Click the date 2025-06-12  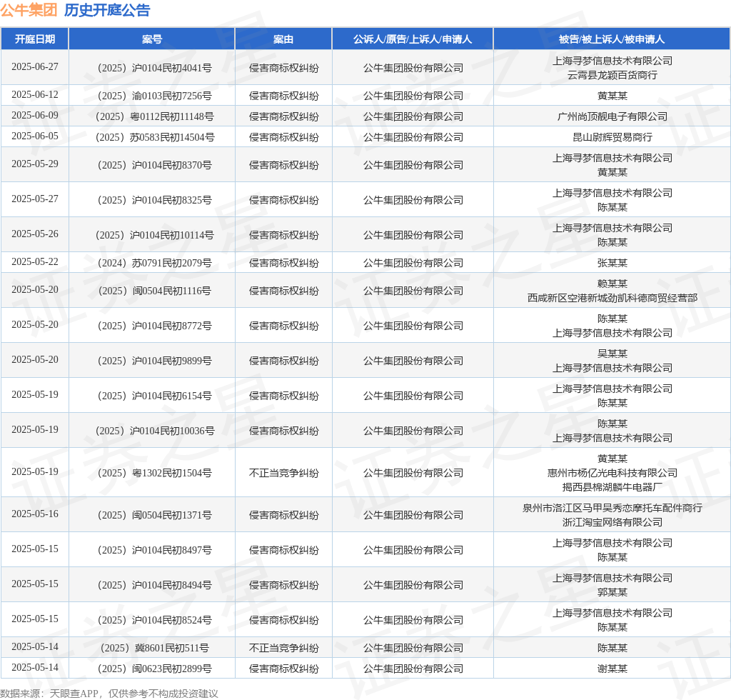(x=35, y=95)
